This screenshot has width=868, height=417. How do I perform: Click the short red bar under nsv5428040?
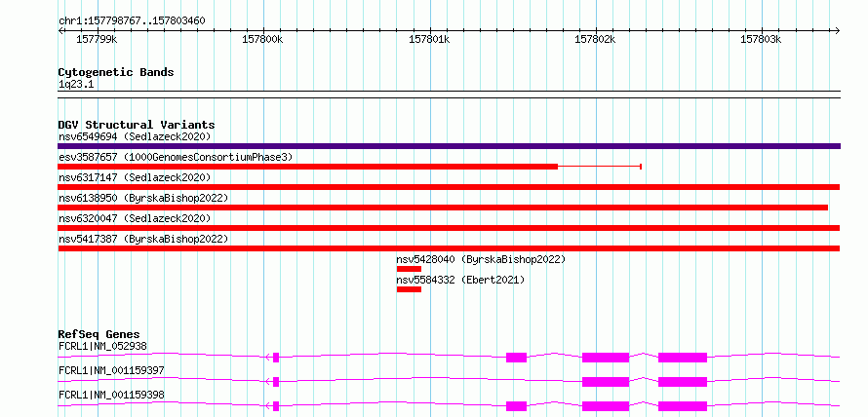(409, 269)
